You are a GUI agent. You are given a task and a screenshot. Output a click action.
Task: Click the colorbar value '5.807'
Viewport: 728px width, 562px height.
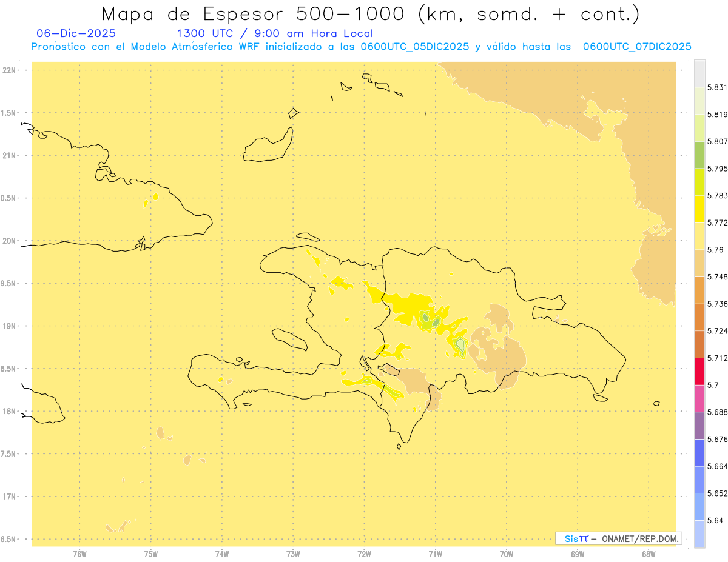pos(717,141)
